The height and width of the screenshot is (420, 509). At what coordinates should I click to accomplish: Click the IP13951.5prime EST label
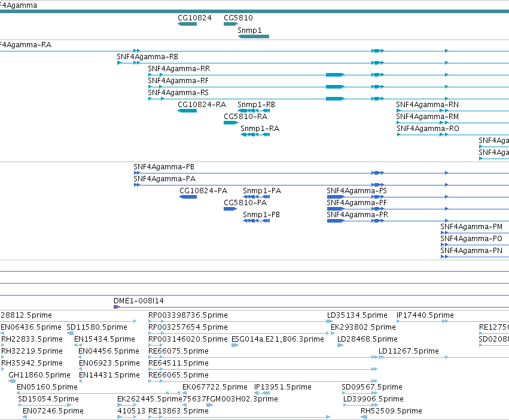point(283,387)
